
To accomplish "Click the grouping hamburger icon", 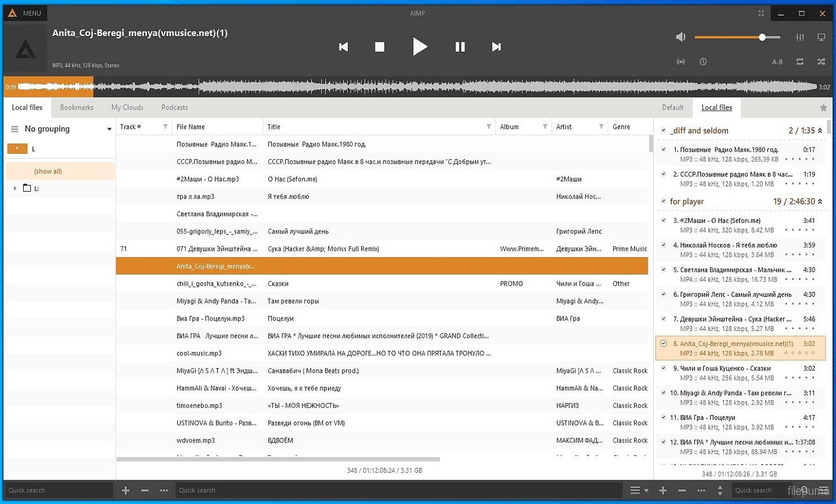I will coord(15,129).
